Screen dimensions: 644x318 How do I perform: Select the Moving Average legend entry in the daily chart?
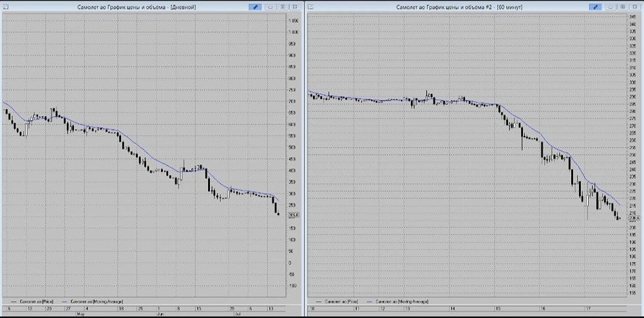93,302
